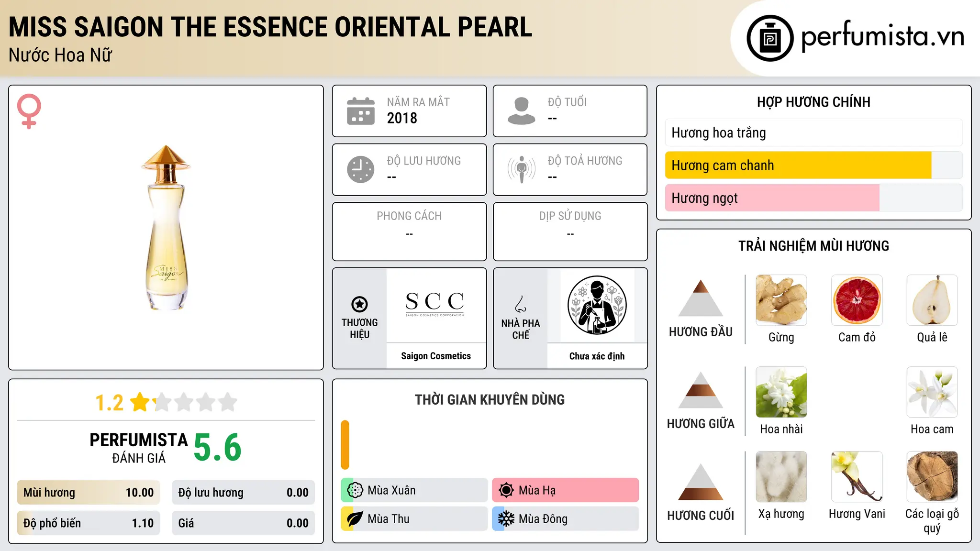Click the orange vertical season usage bar
Screen dimensions: 980x551
coord(345,445)
